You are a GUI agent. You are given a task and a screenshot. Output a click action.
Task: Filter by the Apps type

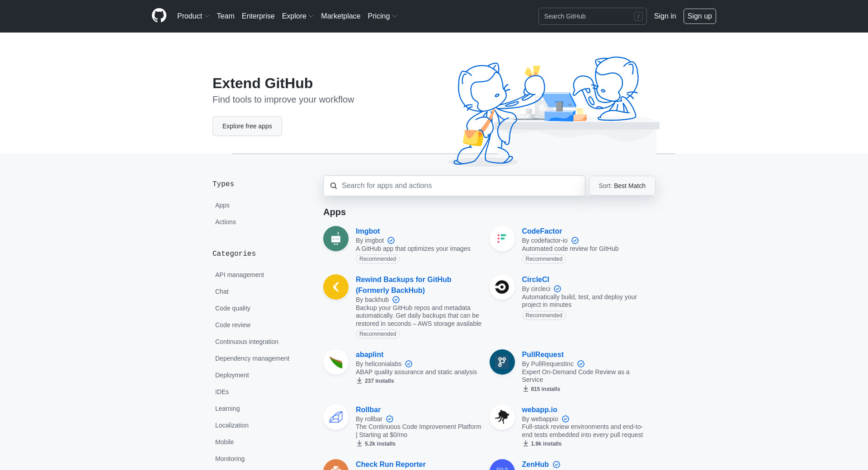click(222, 205)
